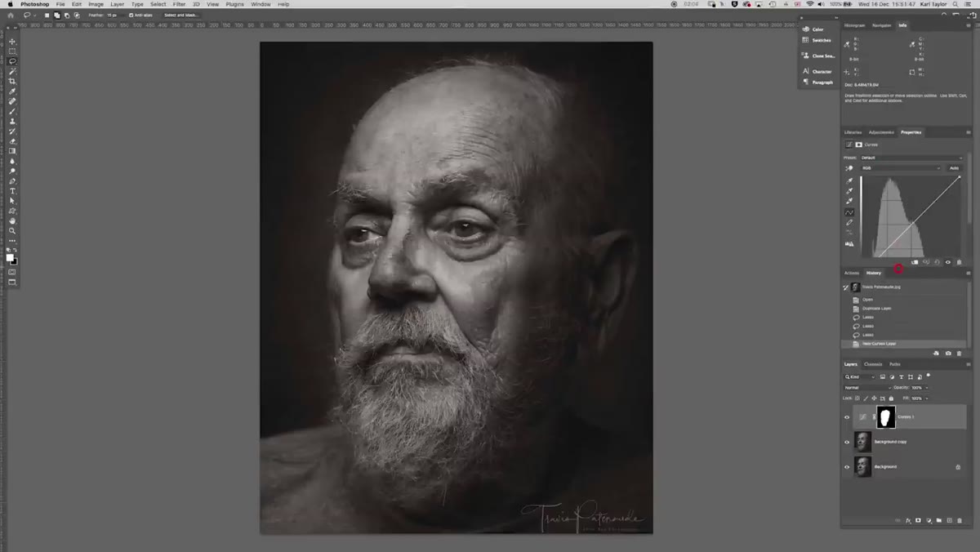Open the Image menu

coord(96,4)
